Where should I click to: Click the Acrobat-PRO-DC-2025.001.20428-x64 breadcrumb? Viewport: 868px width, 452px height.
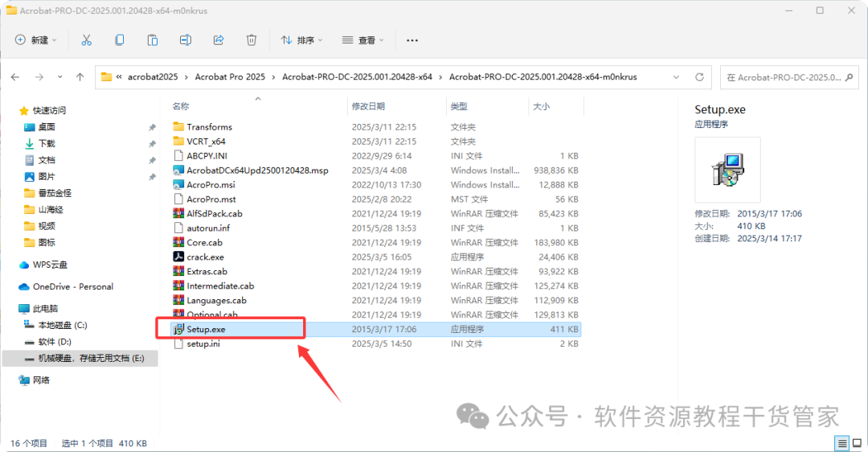[x=357, y=77]
